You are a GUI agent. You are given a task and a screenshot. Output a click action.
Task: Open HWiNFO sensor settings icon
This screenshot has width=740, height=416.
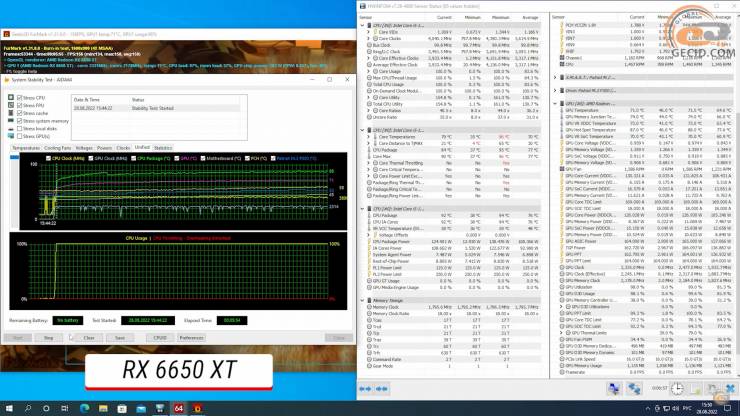[712, 389]
